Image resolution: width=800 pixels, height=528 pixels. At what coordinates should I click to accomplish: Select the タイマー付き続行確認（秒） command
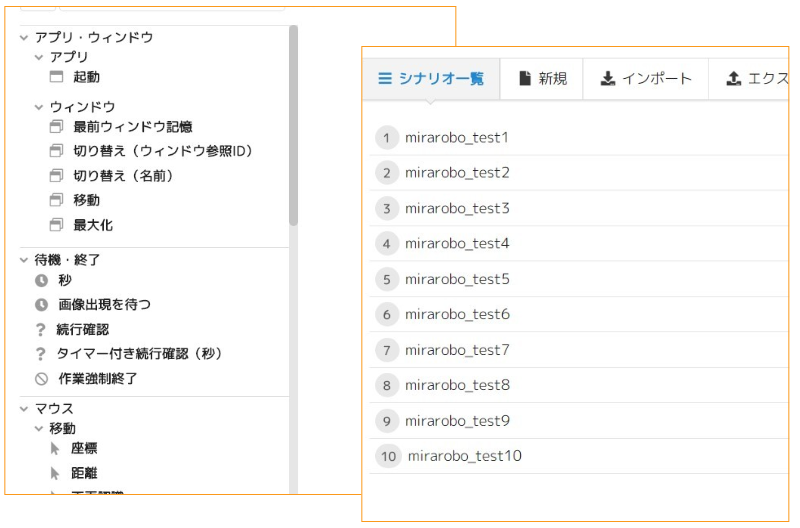pyautogui.click(x=139, y=354)
